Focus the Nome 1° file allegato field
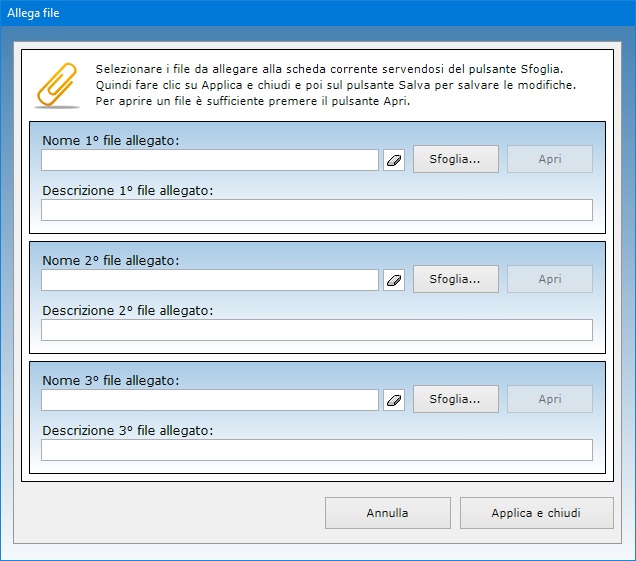Viewport: 636px width, 561px height. click(210, 160)
